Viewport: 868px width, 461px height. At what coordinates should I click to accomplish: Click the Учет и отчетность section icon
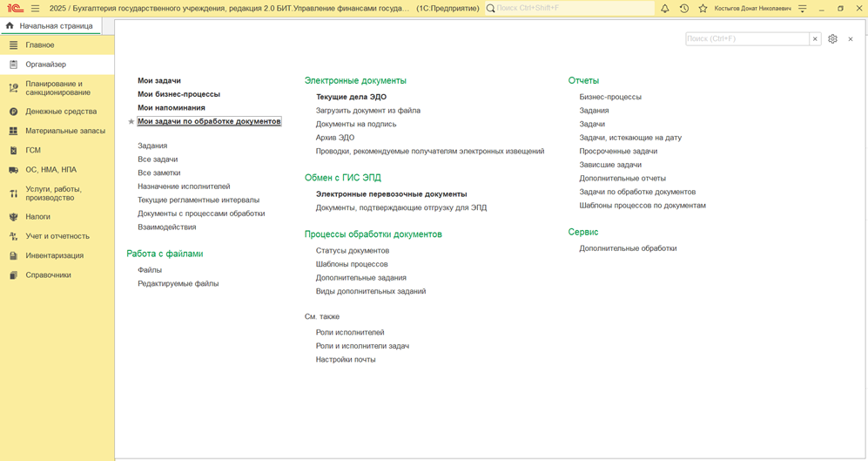tap(14, 236)
